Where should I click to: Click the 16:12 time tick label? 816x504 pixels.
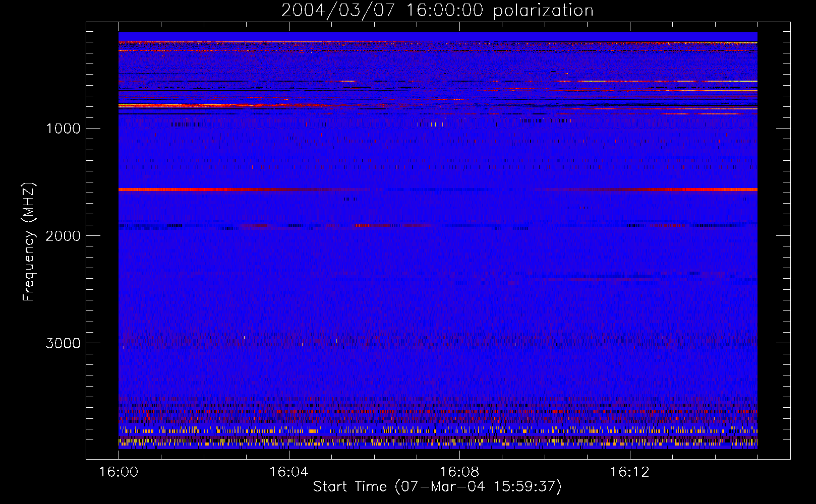coord(629,472)
